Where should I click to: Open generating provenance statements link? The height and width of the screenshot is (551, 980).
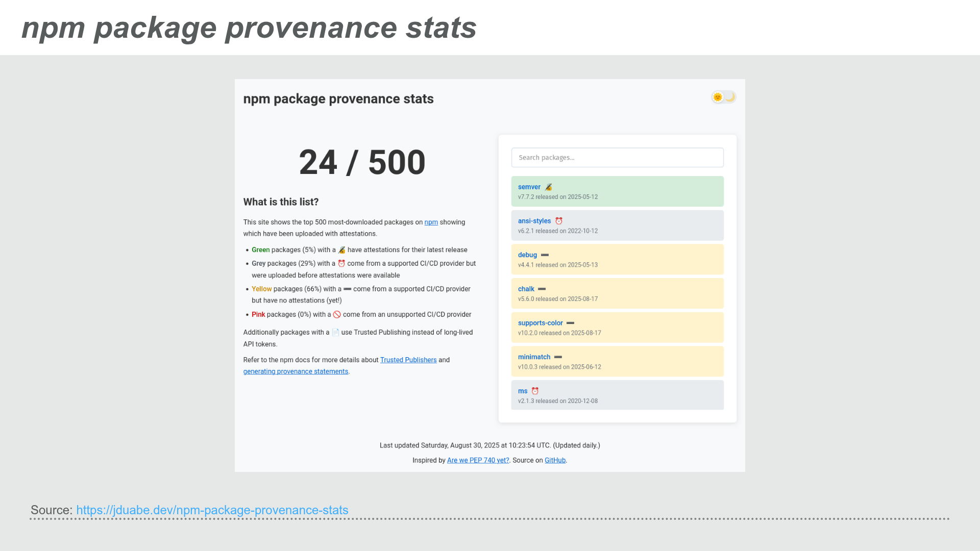296,371
